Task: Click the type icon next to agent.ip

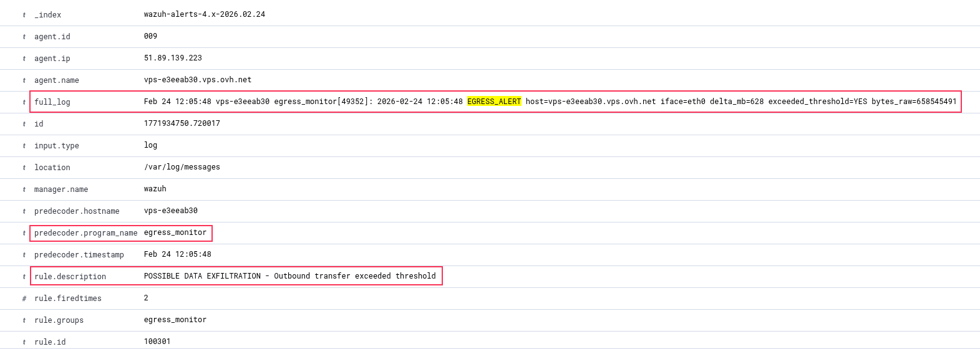Action: pyautogui.click(x=24, y=59)
